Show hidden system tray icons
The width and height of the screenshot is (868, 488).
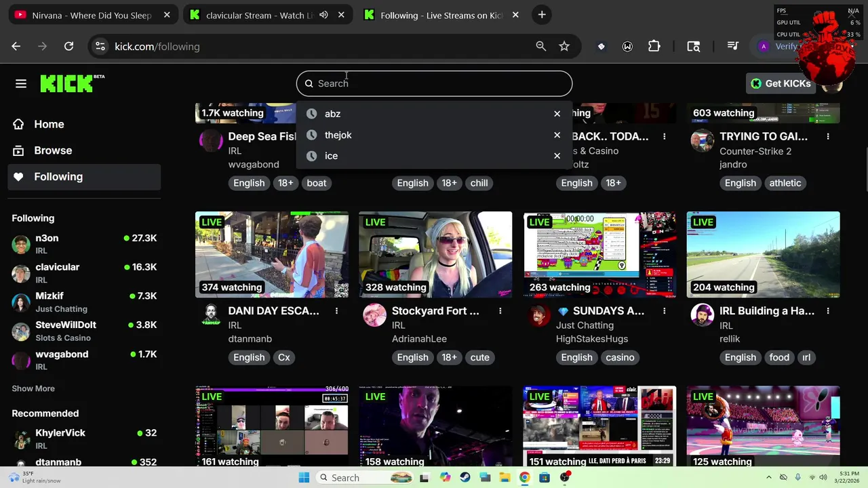(769, 478)
